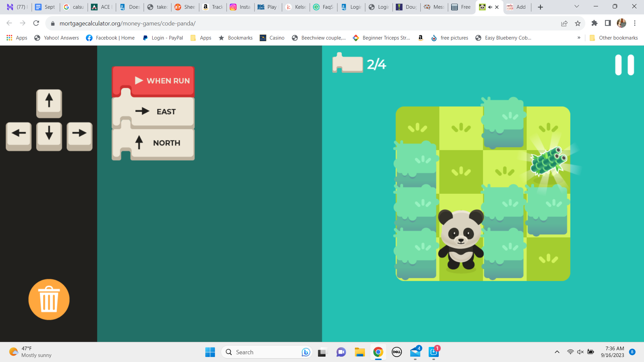Click the Windows taskbar Search field
This screenshot has height=362, width=644.
[x=262, y=352]
